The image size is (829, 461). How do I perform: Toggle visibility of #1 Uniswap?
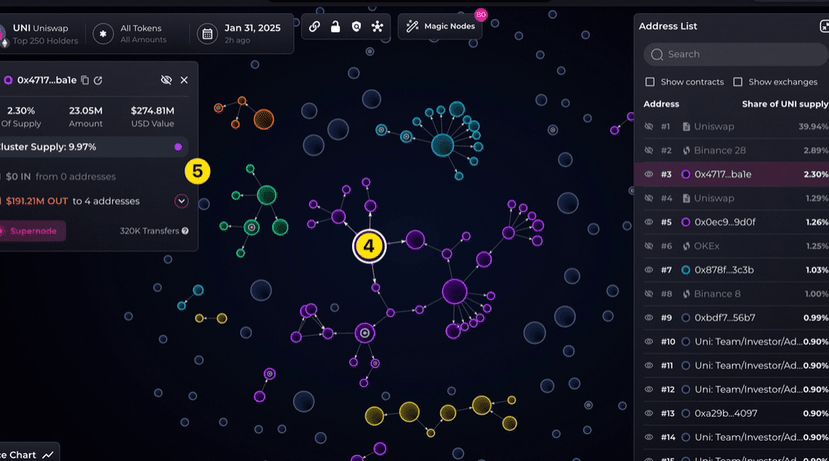pos(649,127)
